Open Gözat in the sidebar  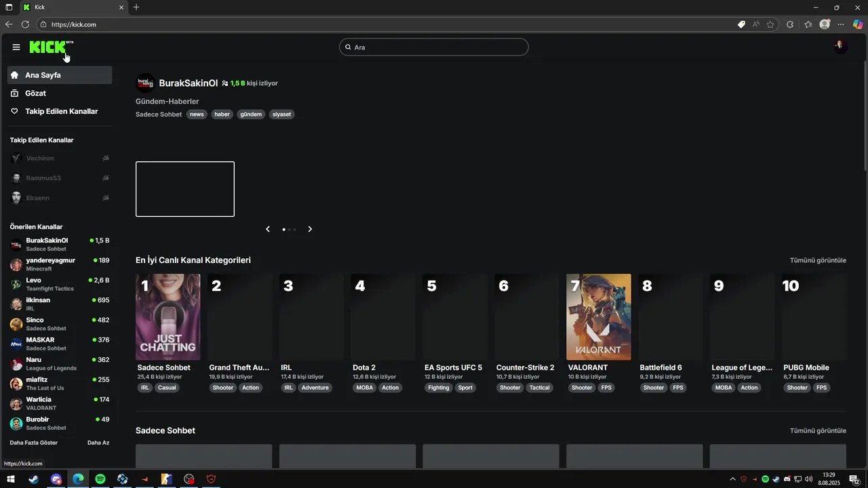pos(60,93)
